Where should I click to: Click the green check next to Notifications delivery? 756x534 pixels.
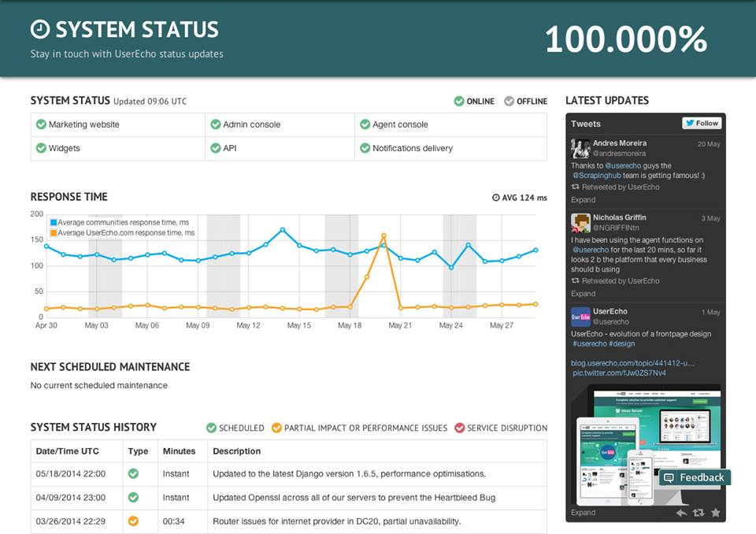[365, 148]
